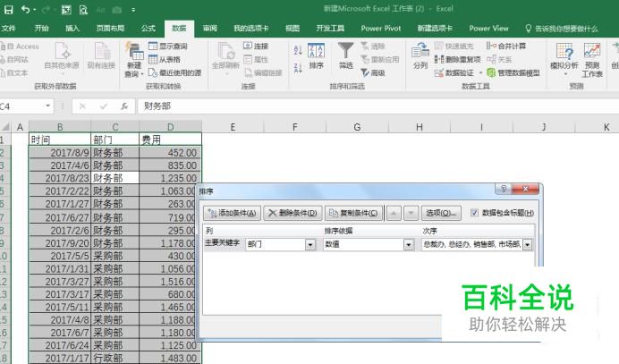This screenshot has height=364, width=619.
Task: Click 删除条件(D) button
Action: click(x=293, y=213)
